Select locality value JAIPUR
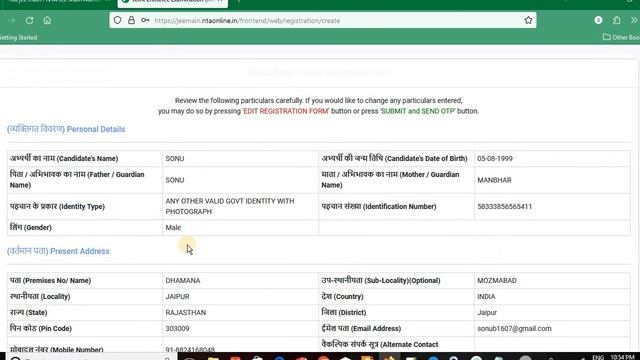640x360 pixels. (x=177, y=296)
